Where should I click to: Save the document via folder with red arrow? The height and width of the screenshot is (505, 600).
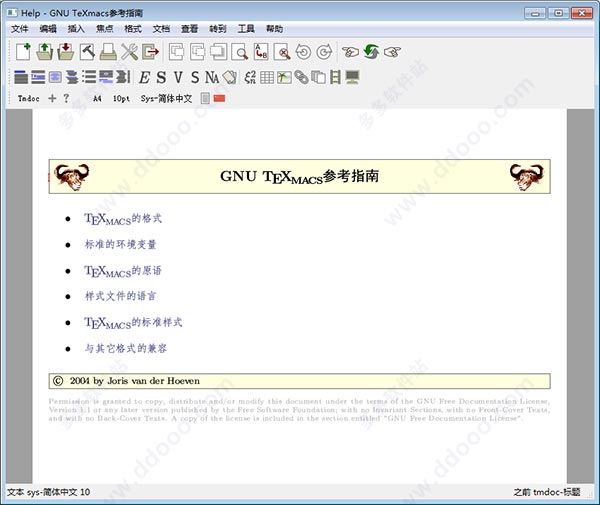[x=66, y=52]
